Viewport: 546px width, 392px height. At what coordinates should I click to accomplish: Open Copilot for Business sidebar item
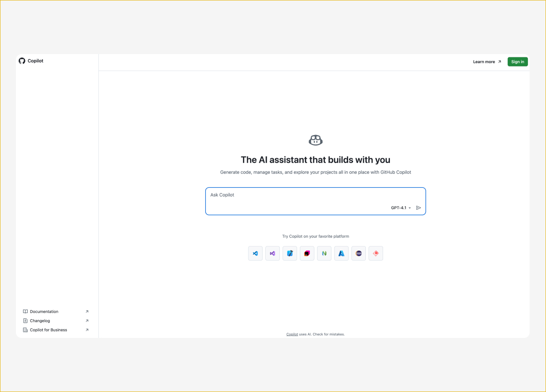(x=48, y=330)
